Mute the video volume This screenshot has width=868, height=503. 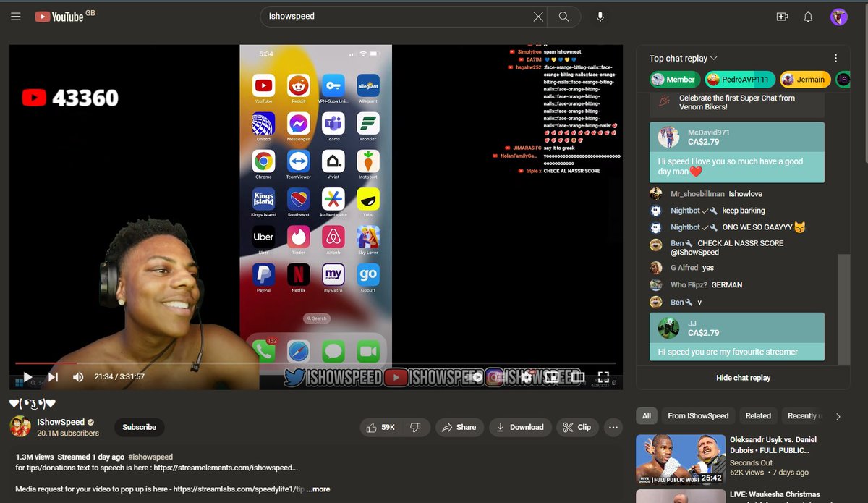pyautogui.click(x=78, y=376)
